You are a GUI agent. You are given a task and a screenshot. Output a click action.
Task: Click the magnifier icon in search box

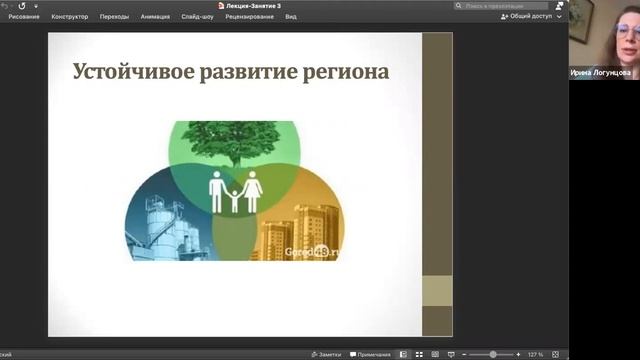(x=459, y=6)
